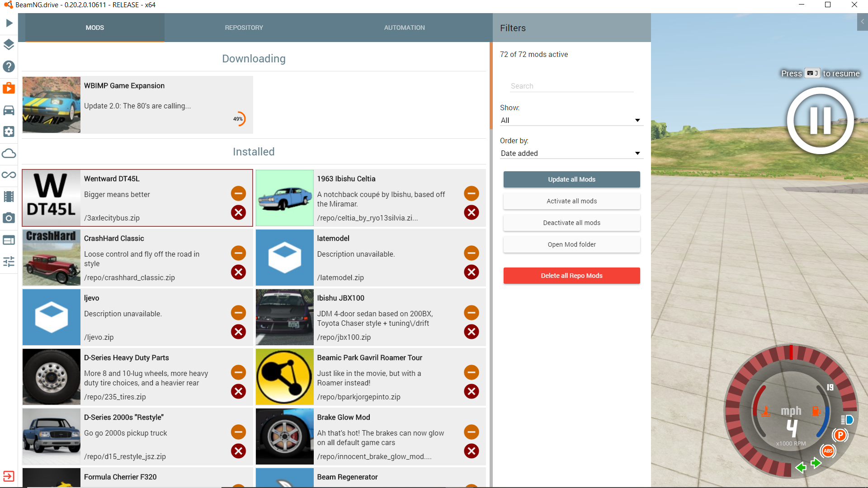Click the large pause resume button

[820, 121]
